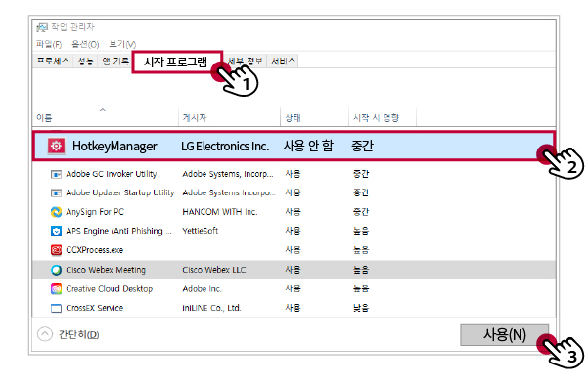Viewport: 588px width, 384px height.
Task: Click the Adobe Systems, Incorp... publisher of GC Invoker
Action: 228,174
